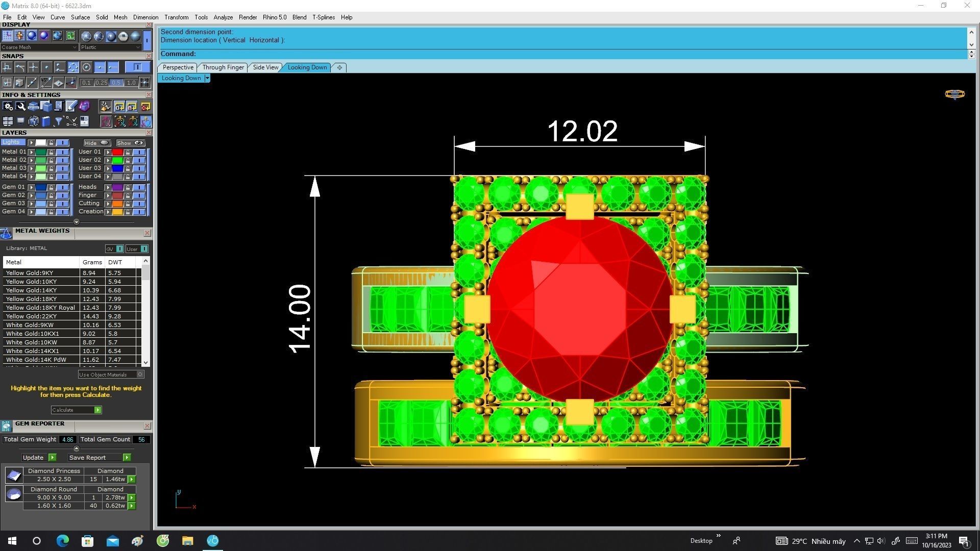980x551 pixels.
Task: Switch to the Side View tab
Action: click(x=265, y=67)
